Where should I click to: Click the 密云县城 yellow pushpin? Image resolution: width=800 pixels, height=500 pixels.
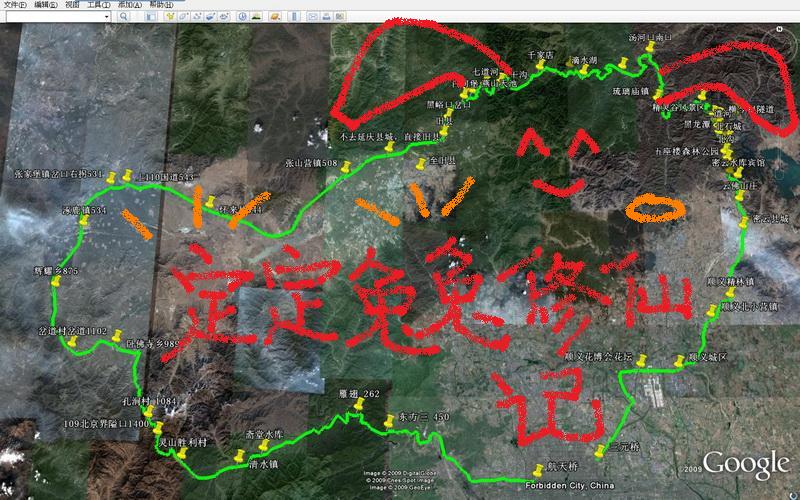743,222
